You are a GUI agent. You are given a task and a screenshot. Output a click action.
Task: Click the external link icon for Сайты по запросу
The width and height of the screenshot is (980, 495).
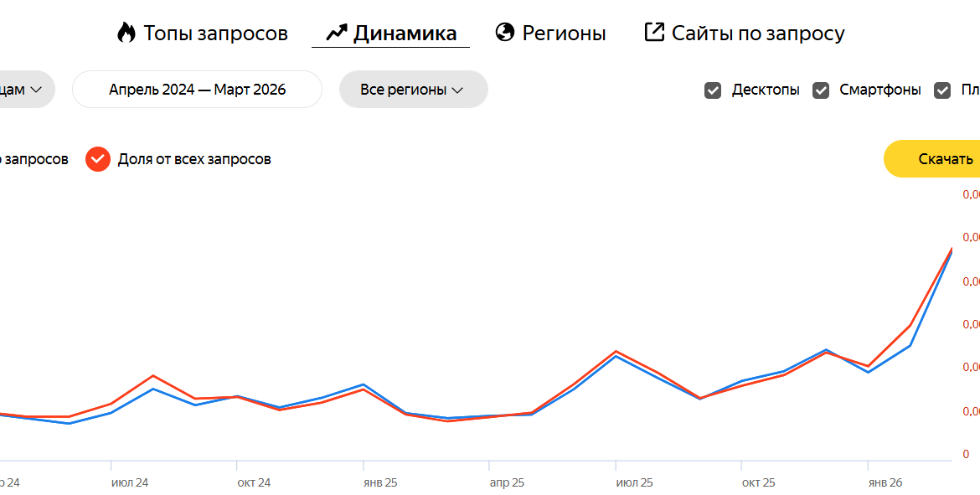[654, 33]
